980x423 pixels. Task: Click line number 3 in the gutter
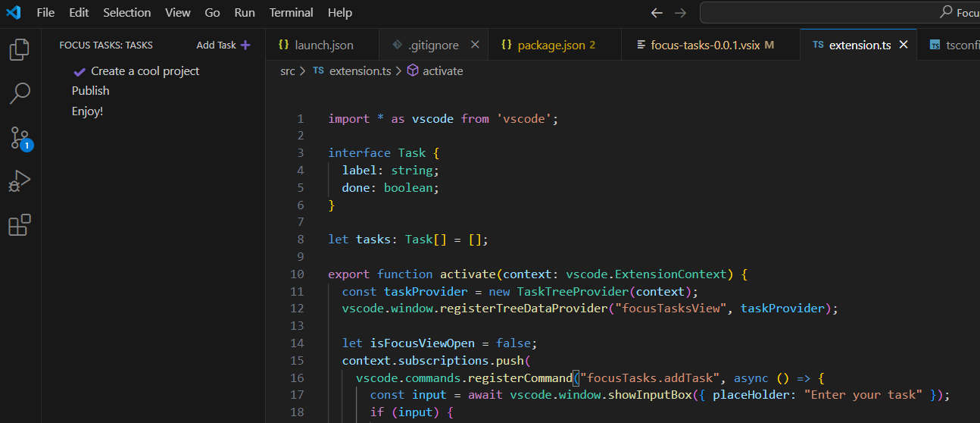coord(300,152)
